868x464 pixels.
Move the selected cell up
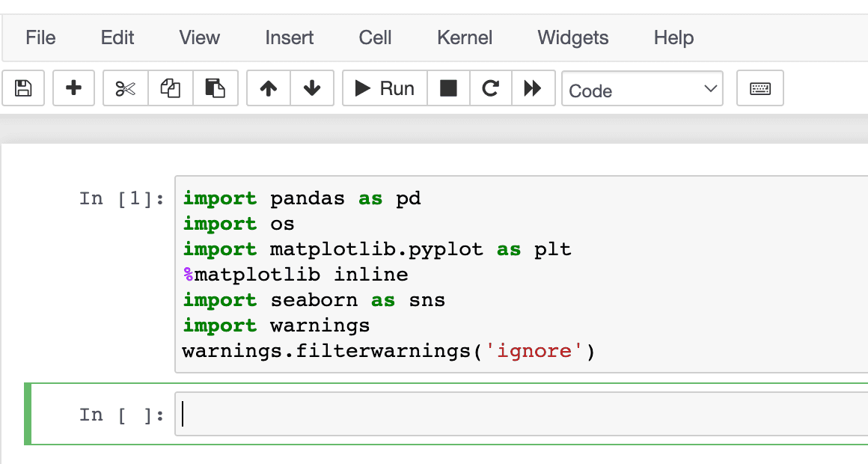coord(269,89)
